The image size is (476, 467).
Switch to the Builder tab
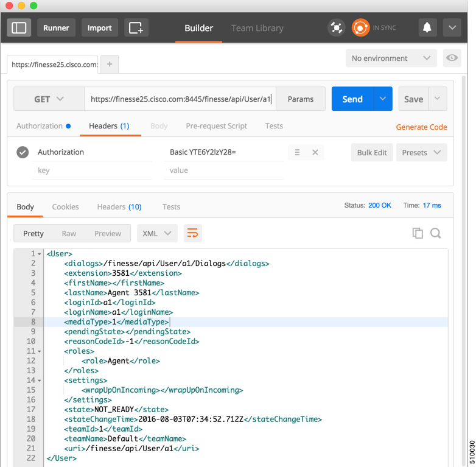point(199,28)
